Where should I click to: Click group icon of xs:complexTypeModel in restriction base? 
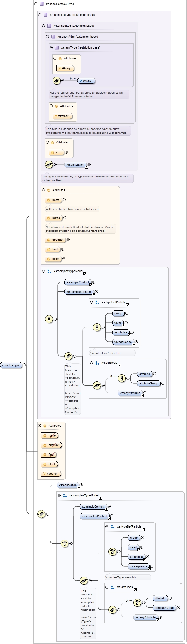coord(49,271)
